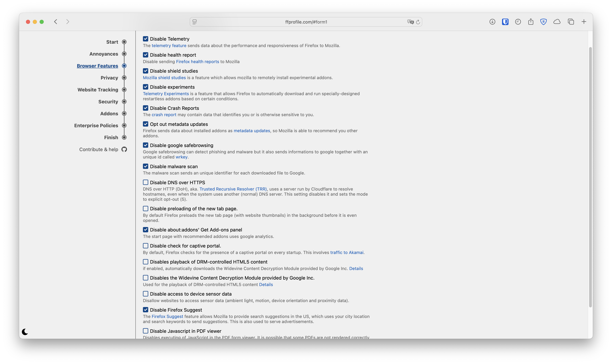Select the Enterprise Policies step circle marker
This screenshot has width=612, height=364.
[124, 125]
